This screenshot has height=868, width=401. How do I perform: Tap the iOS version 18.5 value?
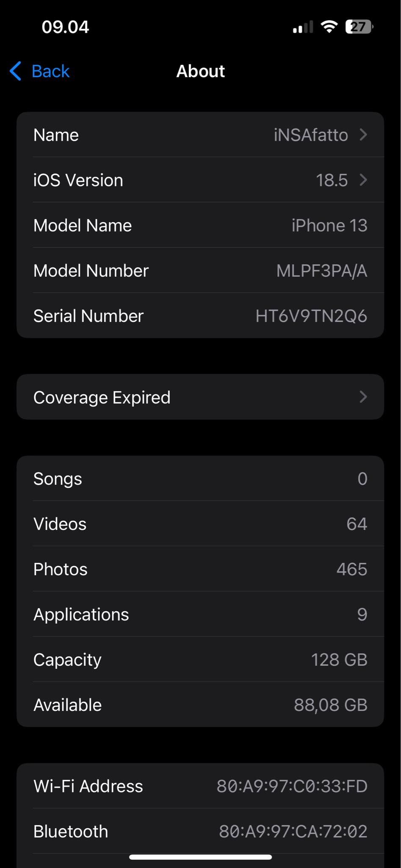click(332, 181)
